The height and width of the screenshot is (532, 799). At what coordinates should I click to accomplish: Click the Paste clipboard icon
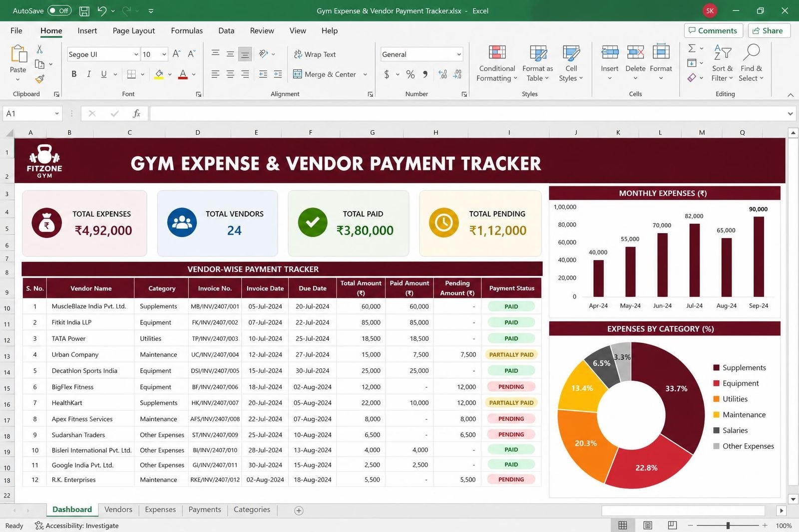pos(18,54)
